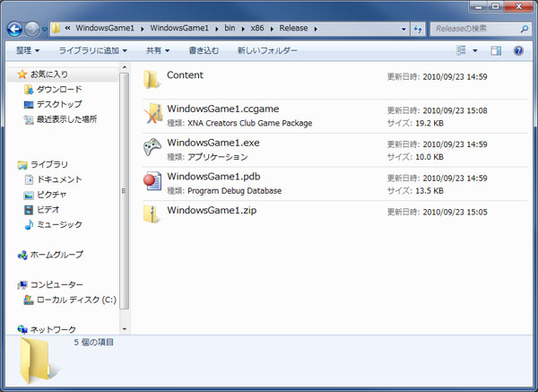The width and height of the screenshot is (538, 392).
Task: Open デスクトップ in sidebar
Action: (59, 104)
